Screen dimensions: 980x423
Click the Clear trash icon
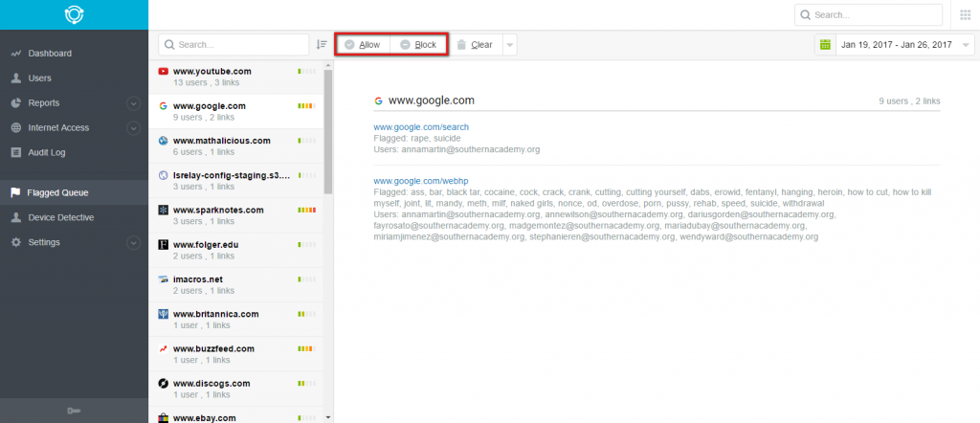pos(461,44)
